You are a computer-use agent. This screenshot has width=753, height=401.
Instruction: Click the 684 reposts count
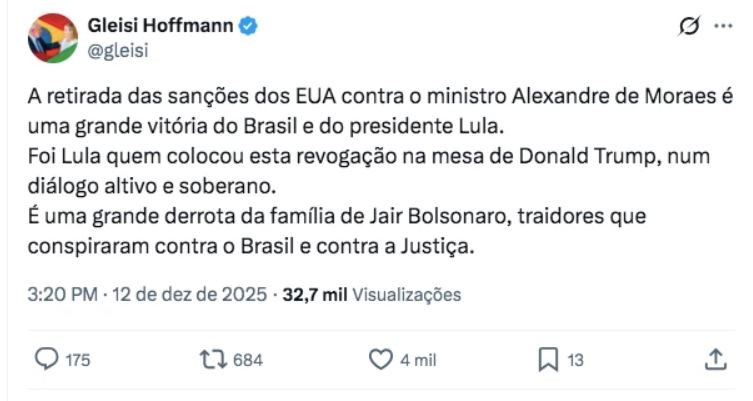[x=247, y=360]
